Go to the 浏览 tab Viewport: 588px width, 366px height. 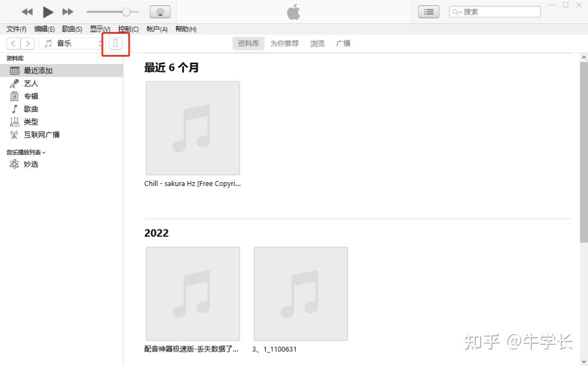(x=317, y=44)
